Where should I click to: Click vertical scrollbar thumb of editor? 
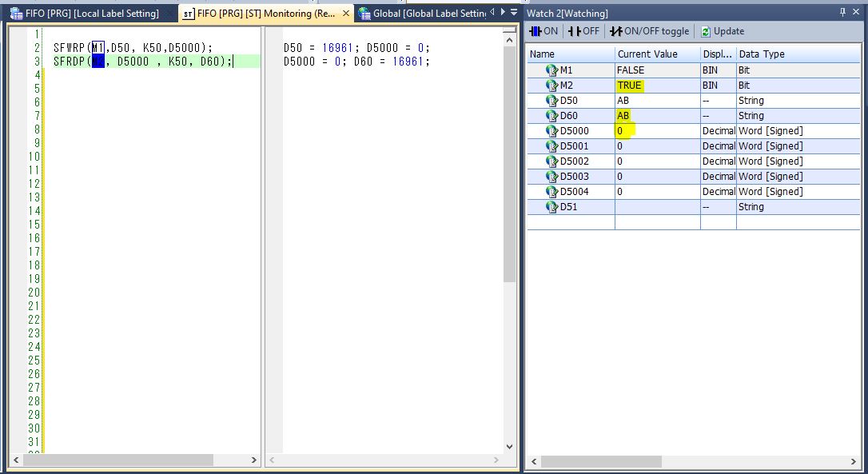coord(509,165)
